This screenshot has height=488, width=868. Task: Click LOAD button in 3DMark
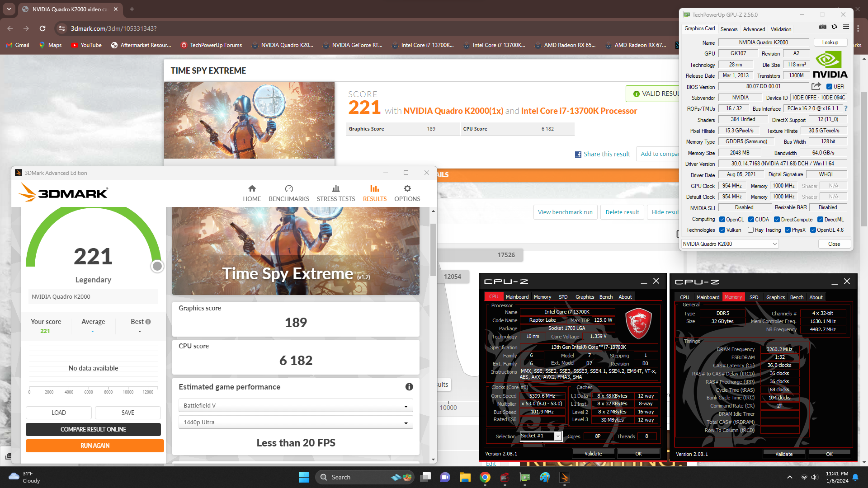click(x=59, y=413)
